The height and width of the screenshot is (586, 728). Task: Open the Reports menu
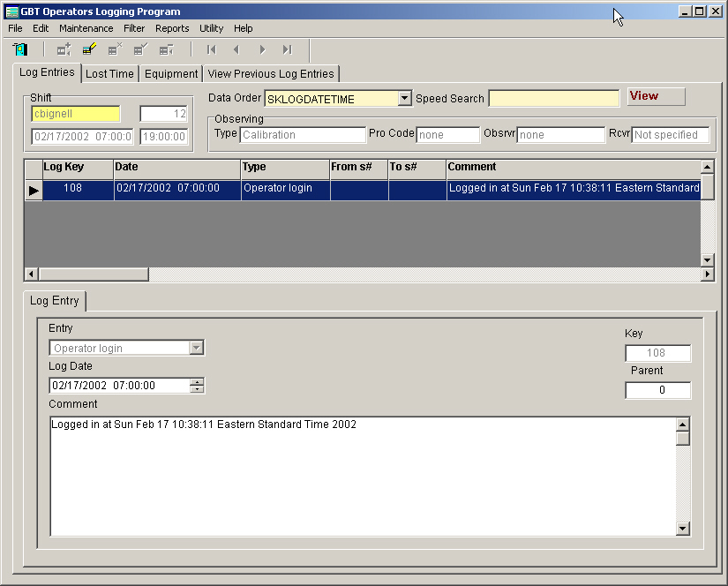(x=172, y=28)
